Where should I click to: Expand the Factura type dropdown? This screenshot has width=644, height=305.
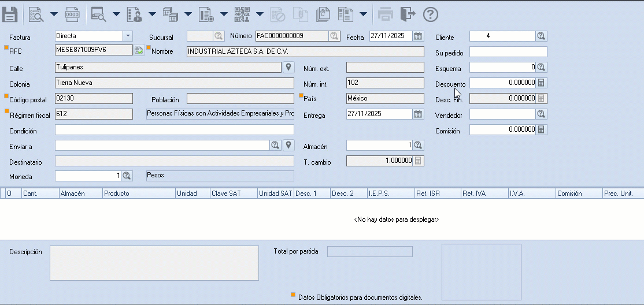[x=128, y=36]
